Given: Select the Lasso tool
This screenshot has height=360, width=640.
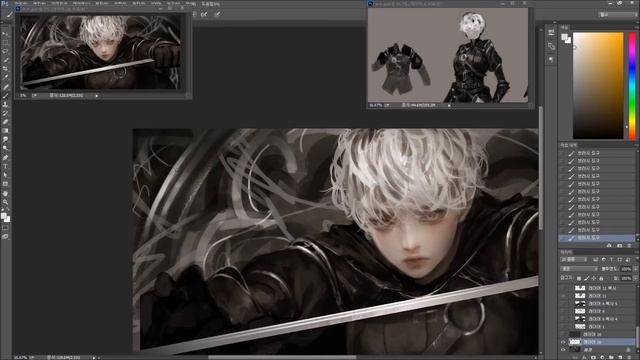Looking at the screenshot, I should coord(5,51).
